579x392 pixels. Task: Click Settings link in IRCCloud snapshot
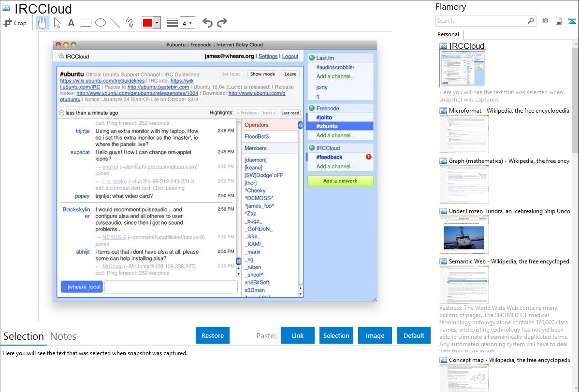tap(268, 56)
